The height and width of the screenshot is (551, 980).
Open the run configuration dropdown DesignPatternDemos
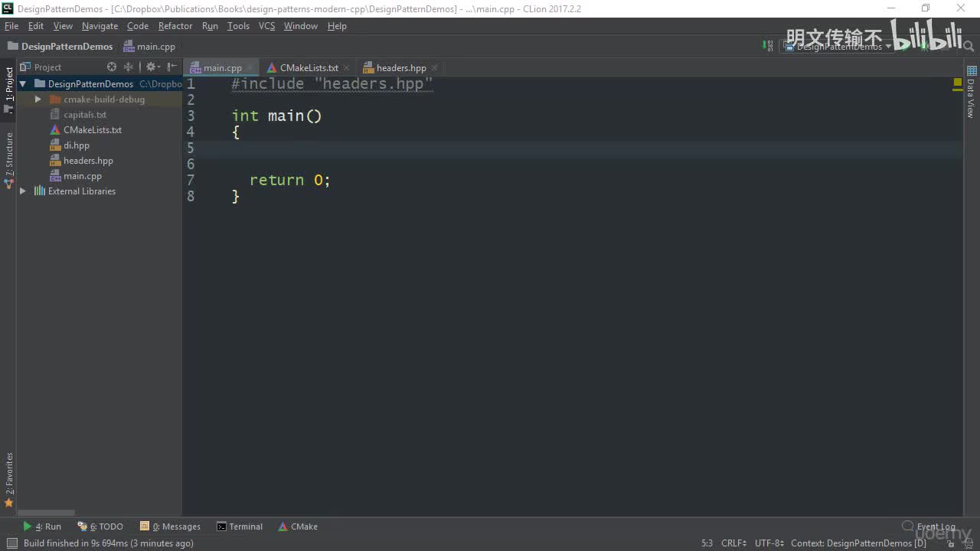pos(838,46)
